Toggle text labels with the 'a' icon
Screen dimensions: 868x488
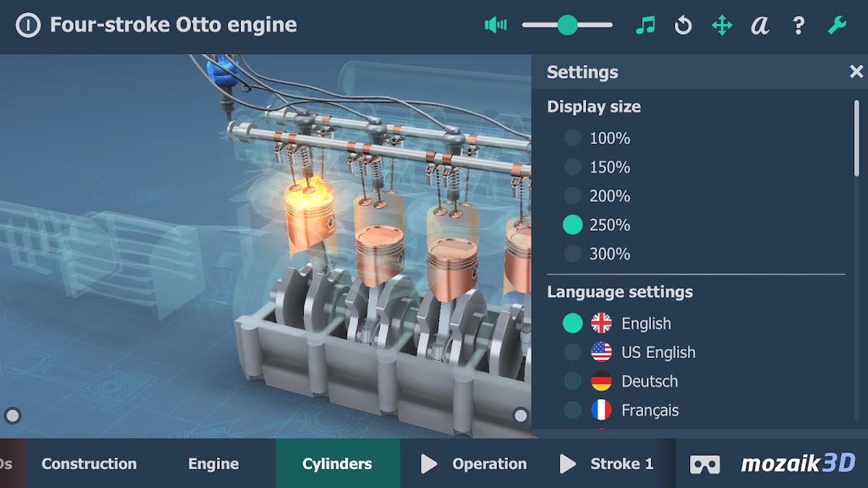tap(759, 25)
